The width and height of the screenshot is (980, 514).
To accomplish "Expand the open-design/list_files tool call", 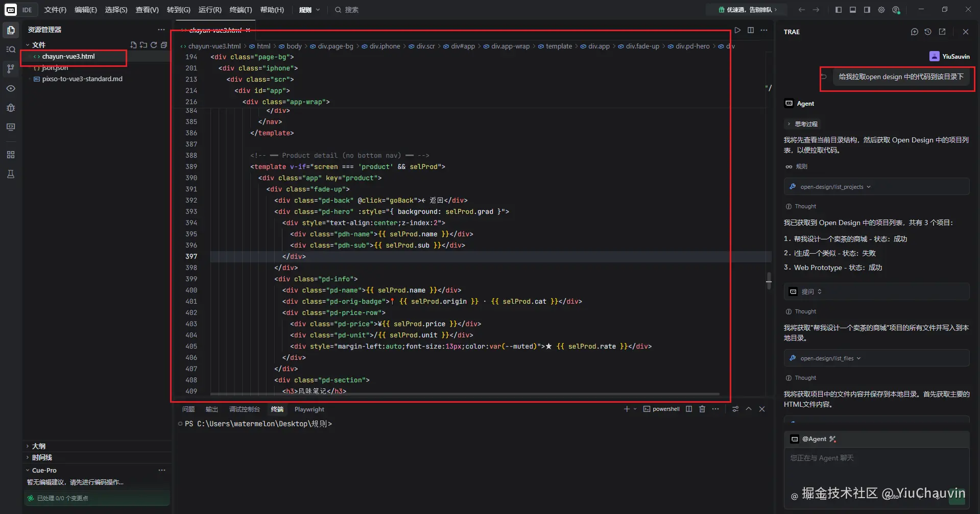I will click(876, 358).
